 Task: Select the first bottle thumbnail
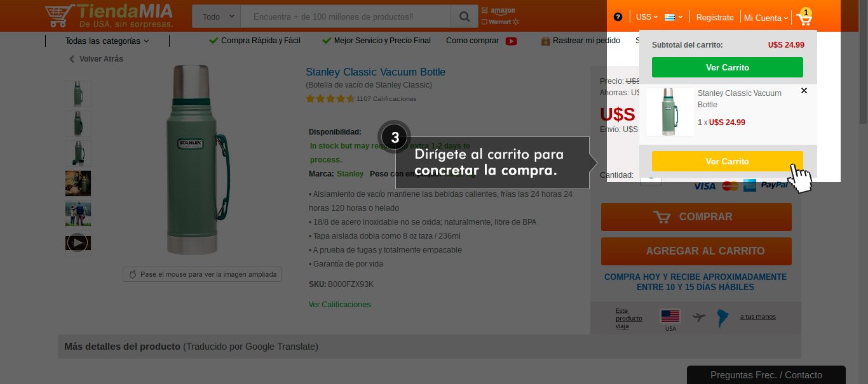point(78,93)
